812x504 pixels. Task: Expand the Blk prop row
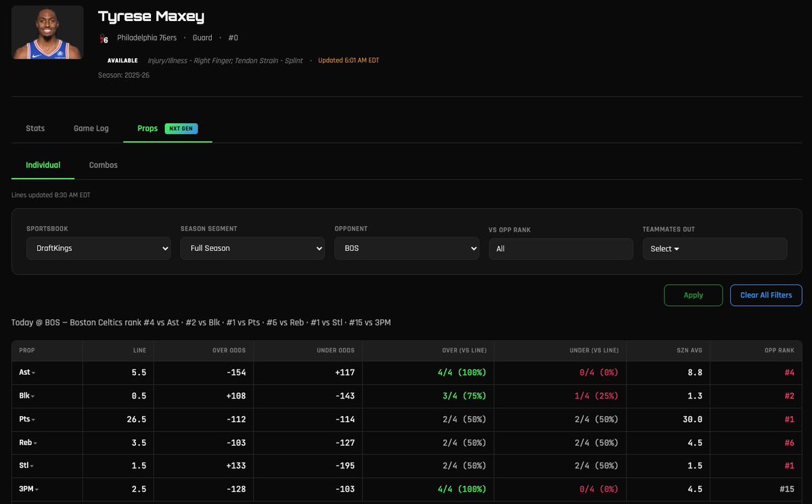[27, 396]
